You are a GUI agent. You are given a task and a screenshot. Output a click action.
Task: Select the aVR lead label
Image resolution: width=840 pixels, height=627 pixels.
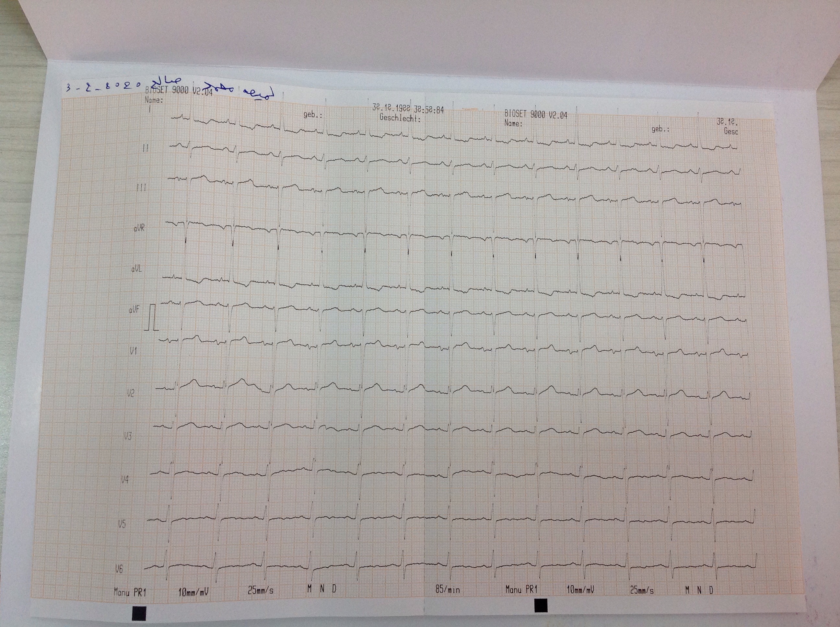click(139, 228)
